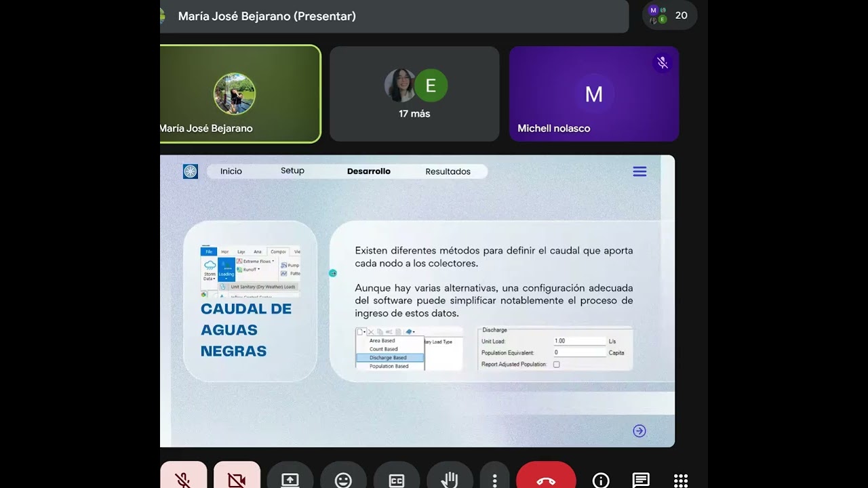Click the CAUDAL DE AGUAS NEGRAS heading

(x=246, y=330)
